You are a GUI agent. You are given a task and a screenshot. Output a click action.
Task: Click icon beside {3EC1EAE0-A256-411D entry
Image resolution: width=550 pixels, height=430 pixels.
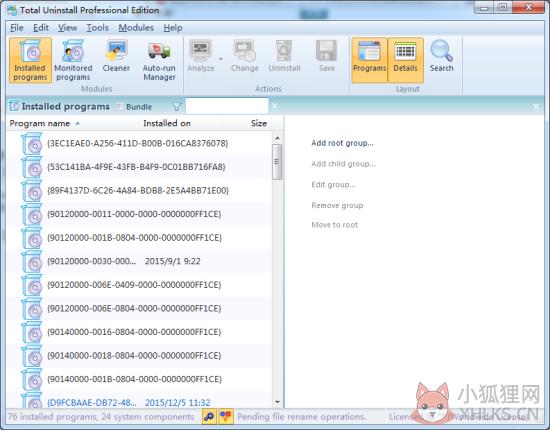(32, 143)
